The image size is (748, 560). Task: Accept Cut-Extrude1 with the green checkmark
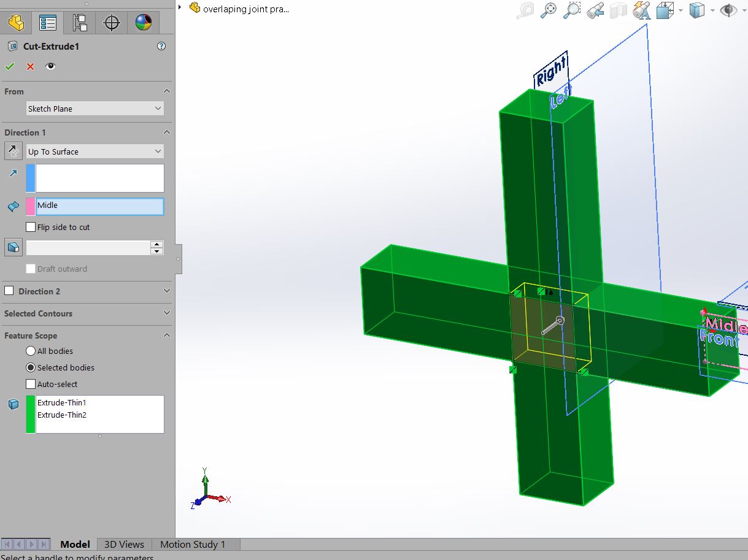pyautogui.click(x=10, y=66)
